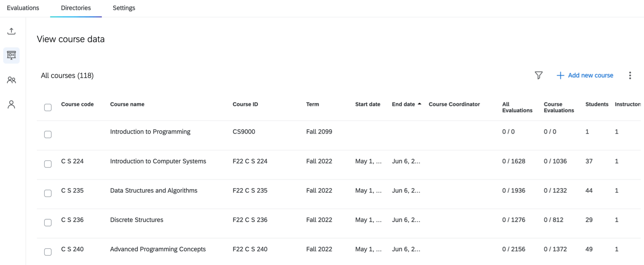Sort by the Course name column header
This screenshot has height=265, width=644.
(x=127, y=104)
